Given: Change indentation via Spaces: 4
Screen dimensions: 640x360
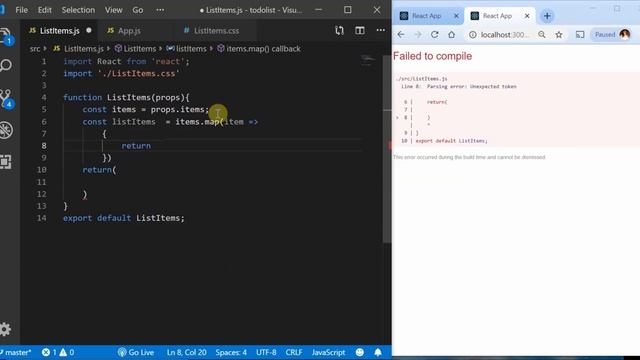Looking at the screenshot, I should click(231, 352).
